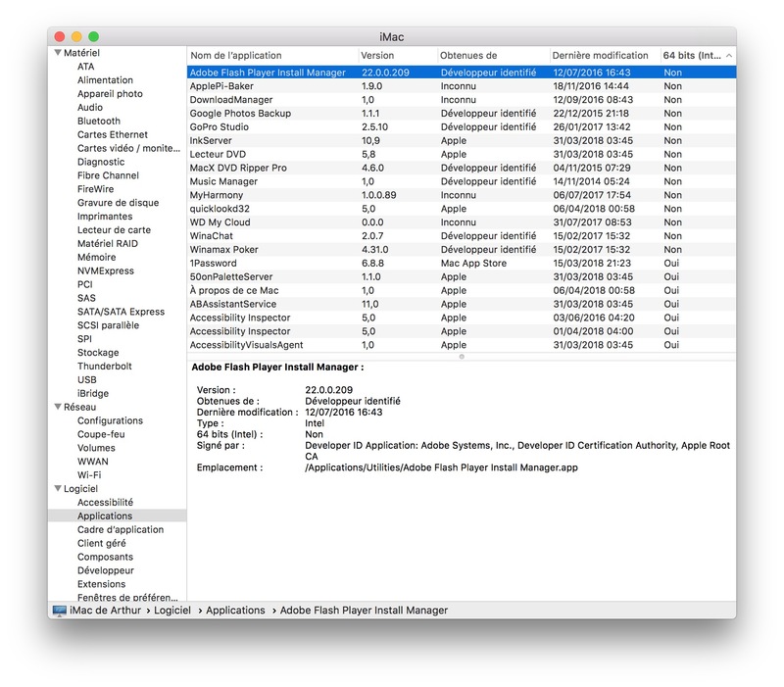The height and width of the screenshot is (687, 784).
Task: Select the Google Photos Backup row
Action: pos(462,114)
